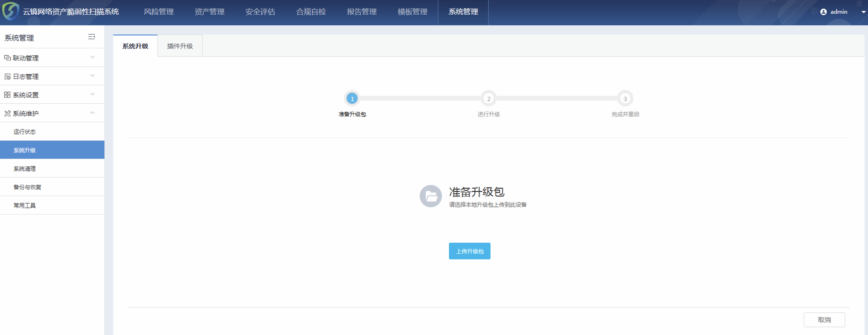
Task: Open the 安全评估 top menu
Action: pos(260,12)
